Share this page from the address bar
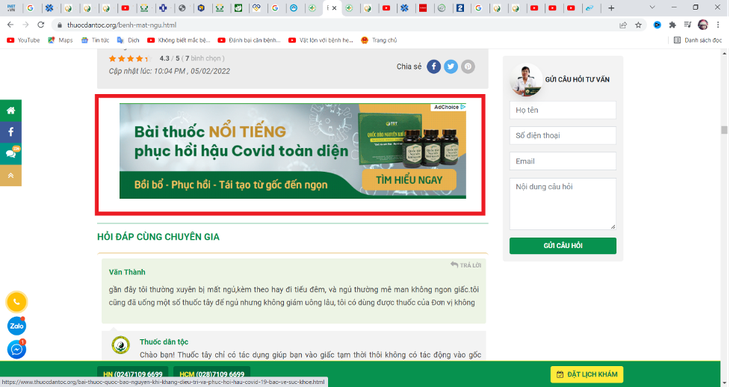The width and height of the screenshot is (730, 387). pyautogui.click(x=623, y=25)
